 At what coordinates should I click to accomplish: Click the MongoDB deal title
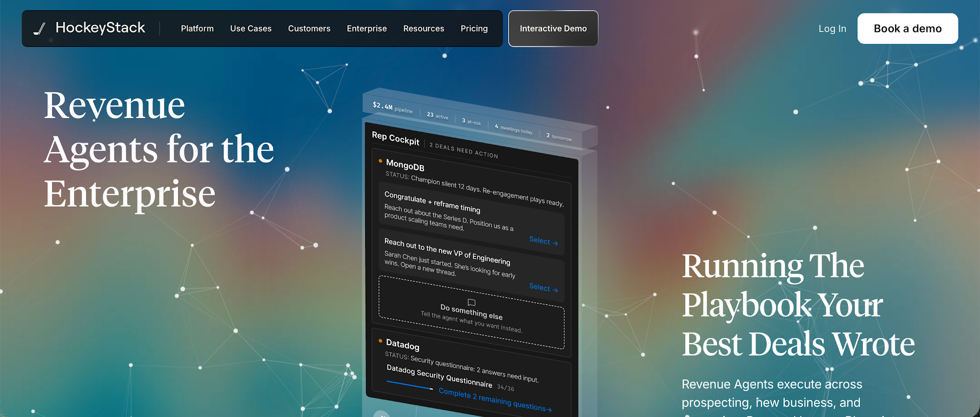pos(405,165)
